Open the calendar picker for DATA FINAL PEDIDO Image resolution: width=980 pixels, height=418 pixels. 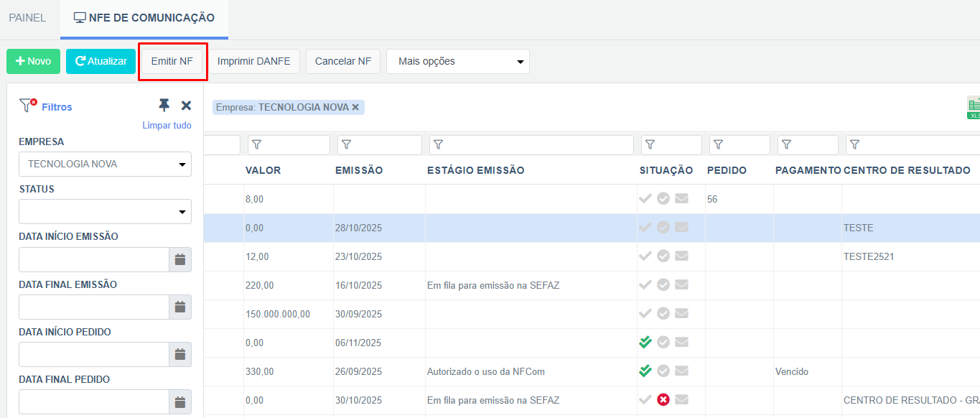tap(180, 401)
